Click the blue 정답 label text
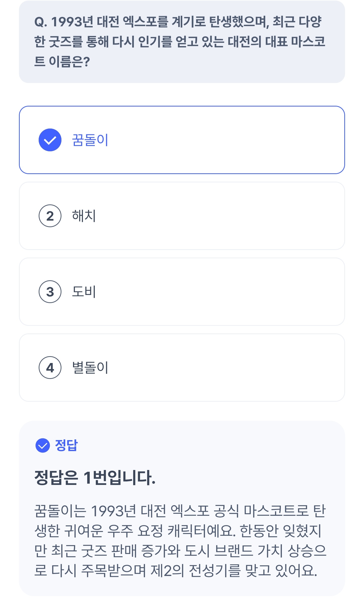This screenshot has height=598, width=364. coord(66,445)
